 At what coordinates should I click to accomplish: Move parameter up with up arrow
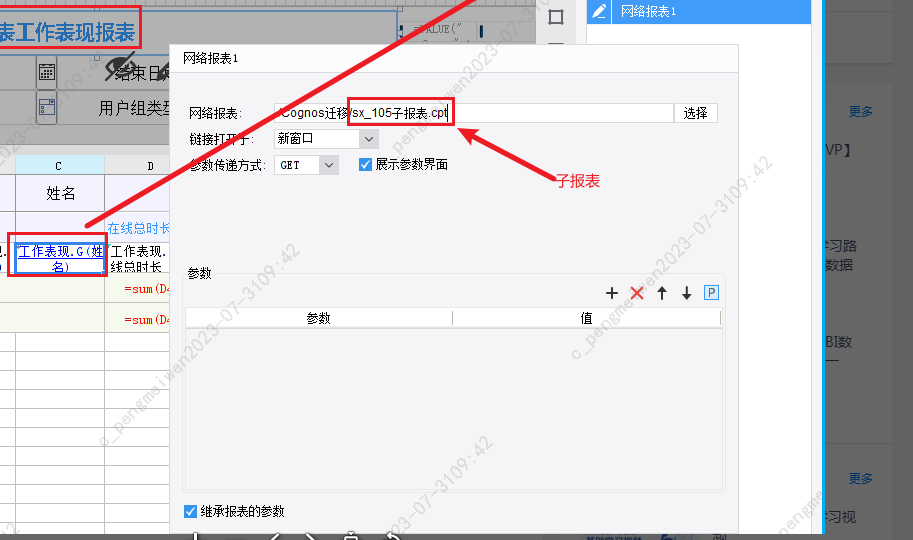click(662, 293)
